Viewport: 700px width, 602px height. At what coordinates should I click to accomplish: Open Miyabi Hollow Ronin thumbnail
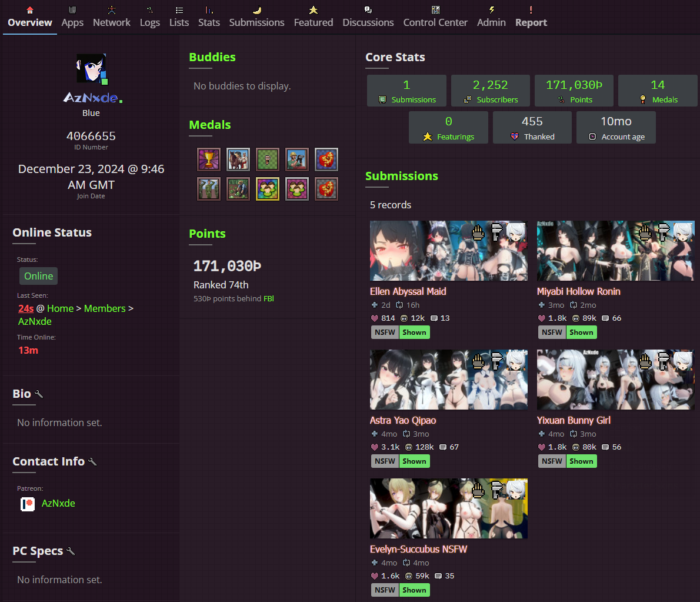[x=616, y=251]
